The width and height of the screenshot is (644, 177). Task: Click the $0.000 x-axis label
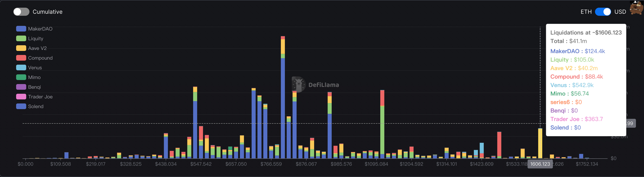pyautogui.click(x=25, y=164)
